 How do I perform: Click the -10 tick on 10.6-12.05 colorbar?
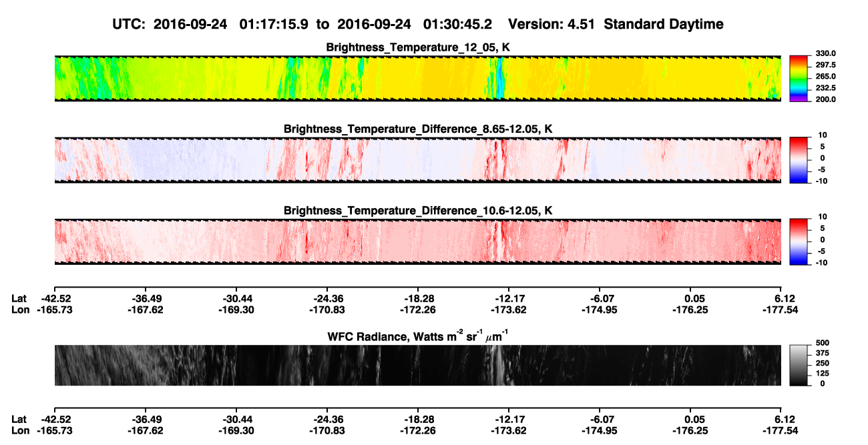pos(822,262)
